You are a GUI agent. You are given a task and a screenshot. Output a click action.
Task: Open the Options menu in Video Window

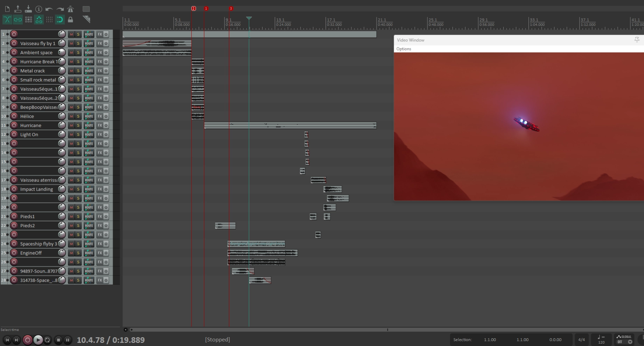[403, 49]
